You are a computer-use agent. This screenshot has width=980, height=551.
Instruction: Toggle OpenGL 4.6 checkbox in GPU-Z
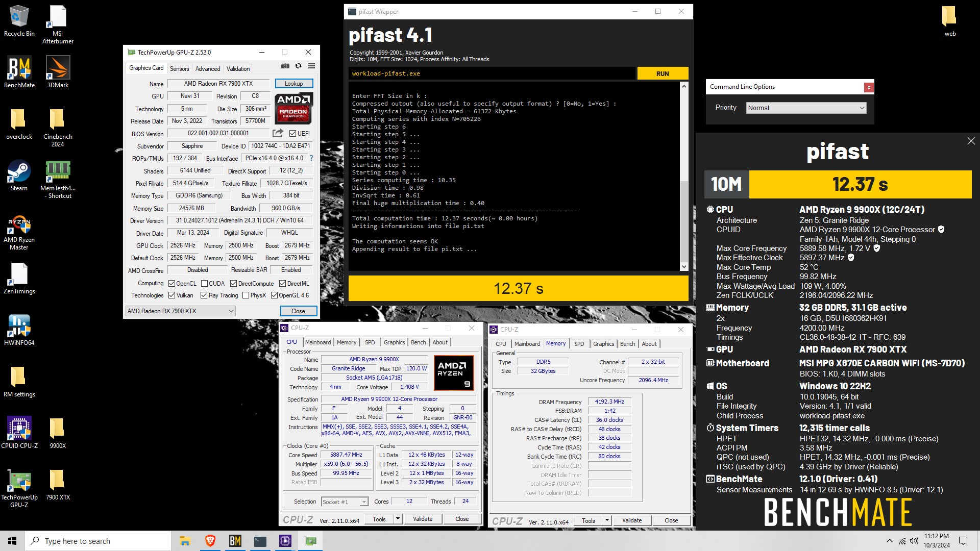tap(274, 295)
